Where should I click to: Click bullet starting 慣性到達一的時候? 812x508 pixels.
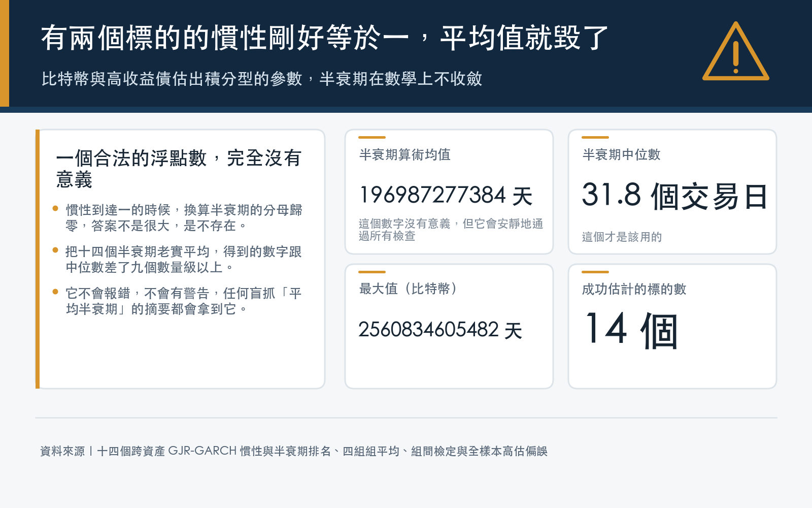tap(184, 218)
